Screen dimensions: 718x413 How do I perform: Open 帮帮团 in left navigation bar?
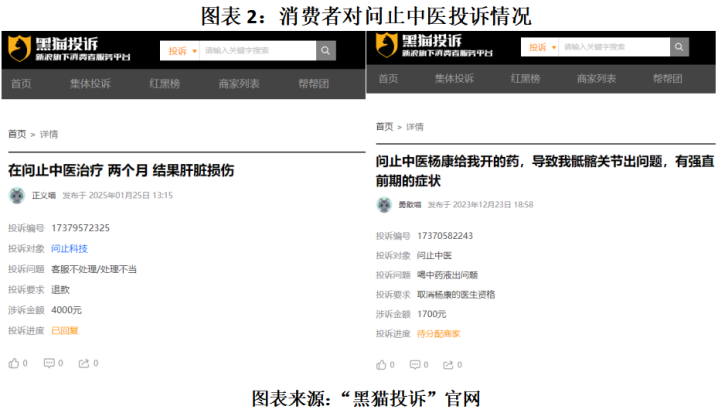coord(314,84)
